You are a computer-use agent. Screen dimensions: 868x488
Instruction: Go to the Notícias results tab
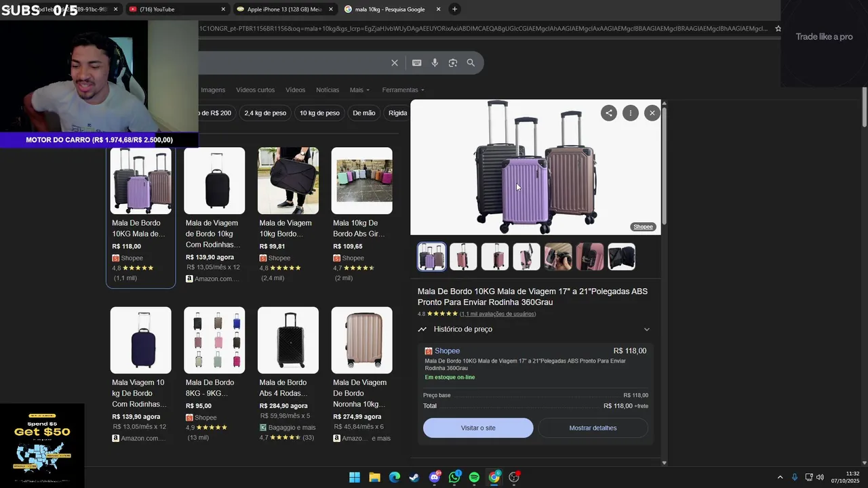point(328,90)
